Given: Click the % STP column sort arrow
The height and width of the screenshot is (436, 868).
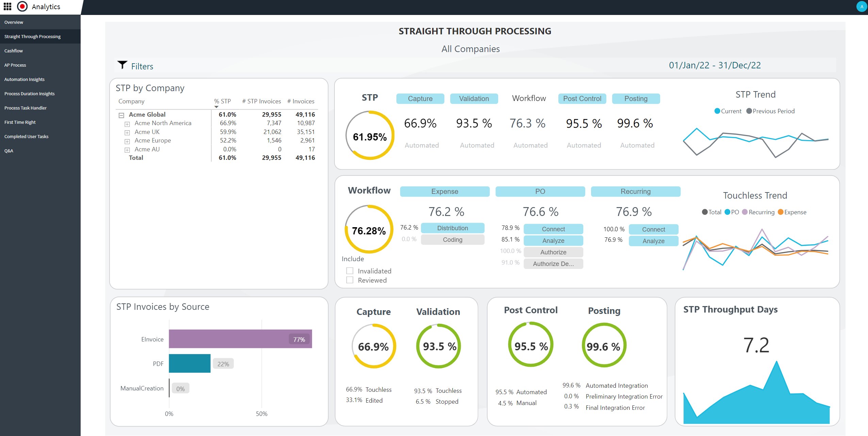Looking at the screenshot, I should (216, 107).
